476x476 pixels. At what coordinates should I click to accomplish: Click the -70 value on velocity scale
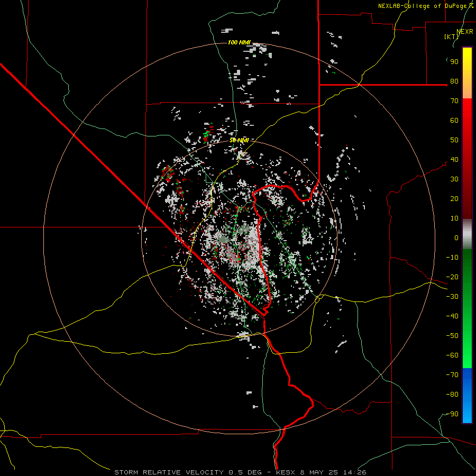pos(452,375)
